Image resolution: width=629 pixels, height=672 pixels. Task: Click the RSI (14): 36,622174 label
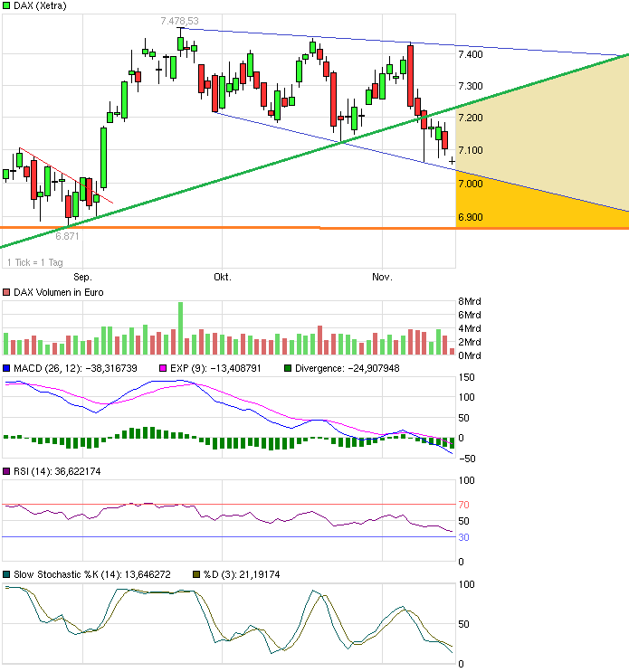click(57, 471)
